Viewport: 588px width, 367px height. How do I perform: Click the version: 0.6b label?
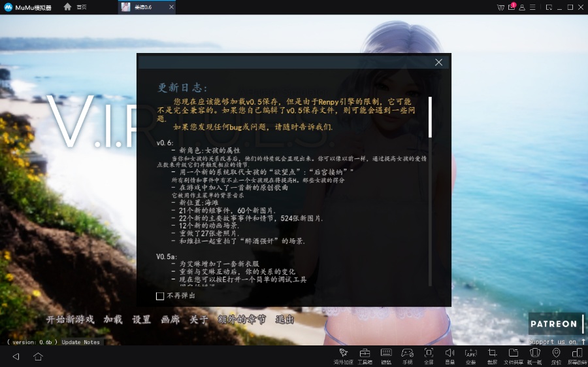pos(32,342)
